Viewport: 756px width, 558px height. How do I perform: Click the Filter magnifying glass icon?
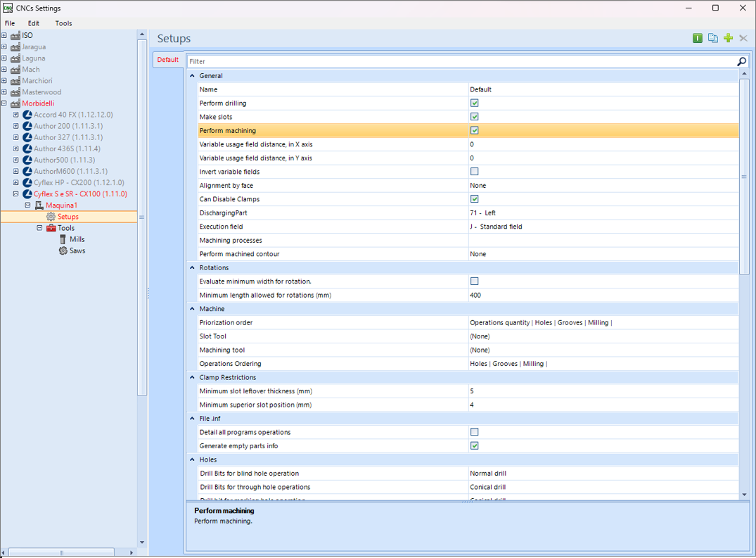(741, 61)
